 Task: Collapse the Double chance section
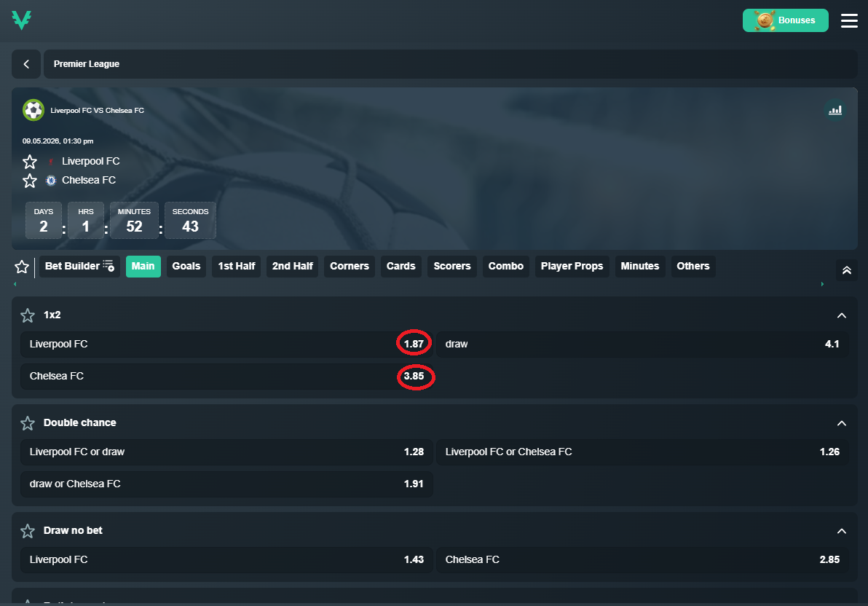[x=842, y=424]
